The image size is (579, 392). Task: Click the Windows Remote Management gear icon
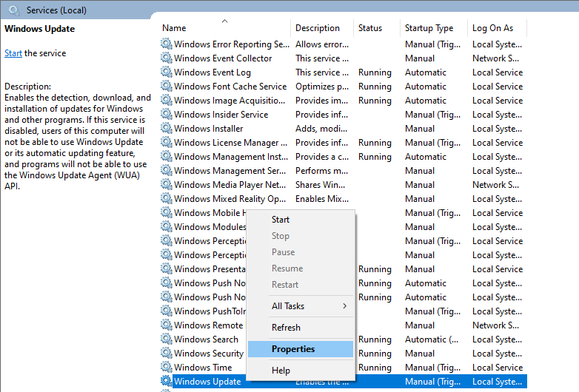pos(167,325)
